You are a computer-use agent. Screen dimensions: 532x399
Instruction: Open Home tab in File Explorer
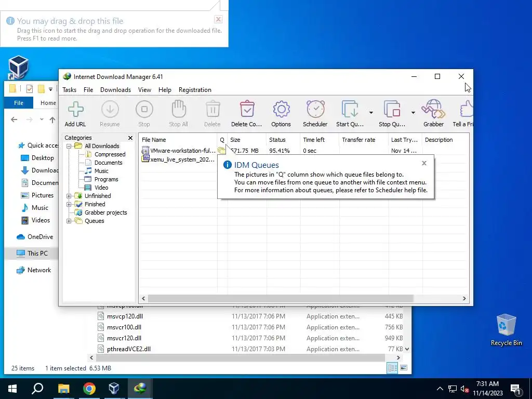[x=48, y=103]
